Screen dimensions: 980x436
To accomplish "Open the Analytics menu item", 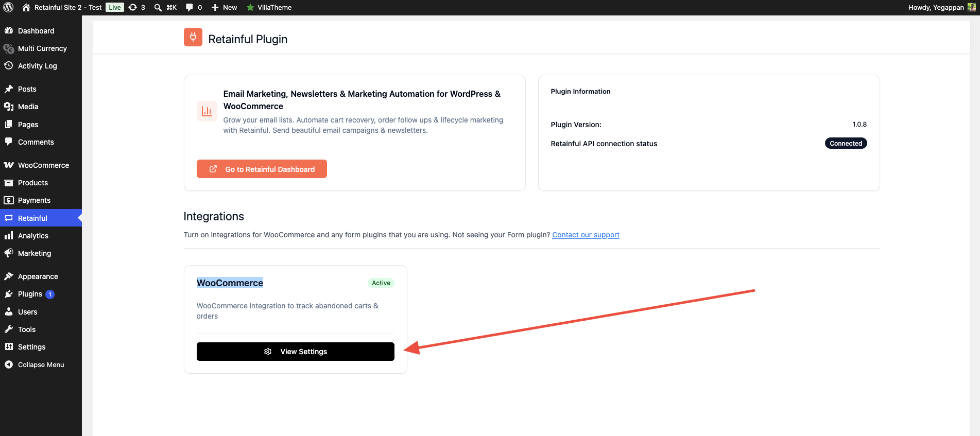I will [x=41, y=236].
